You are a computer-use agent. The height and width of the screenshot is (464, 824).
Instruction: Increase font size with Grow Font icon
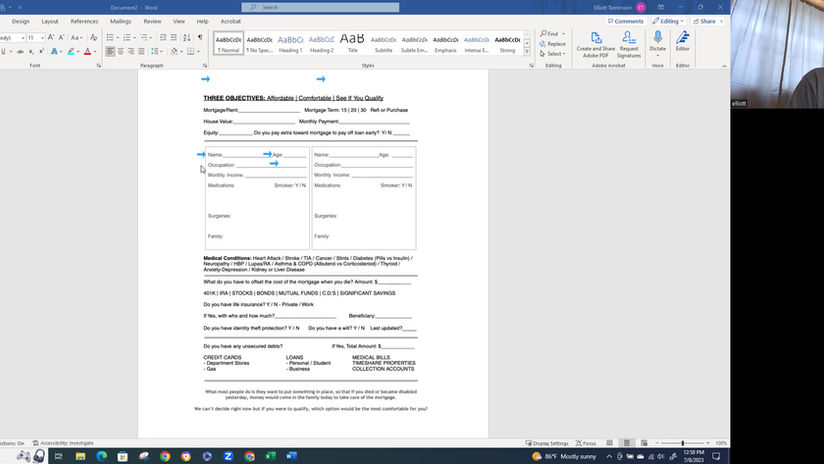coord(51,37)
